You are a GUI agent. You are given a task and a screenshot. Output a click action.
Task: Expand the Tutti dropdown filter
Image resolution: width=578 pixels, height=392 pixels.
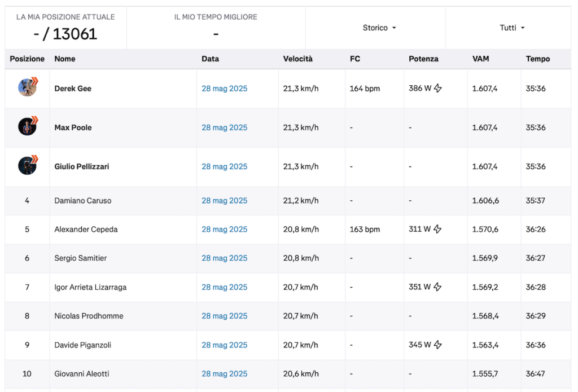512,28
